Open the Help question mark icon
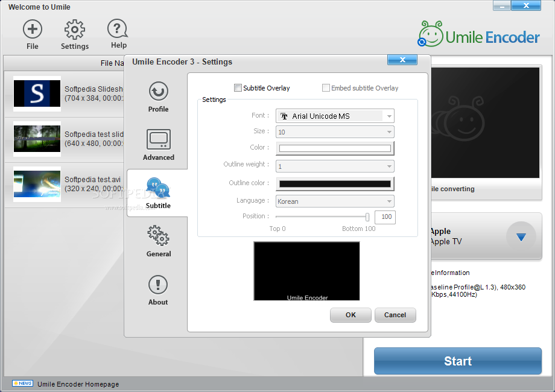 [x=118, y=29]
